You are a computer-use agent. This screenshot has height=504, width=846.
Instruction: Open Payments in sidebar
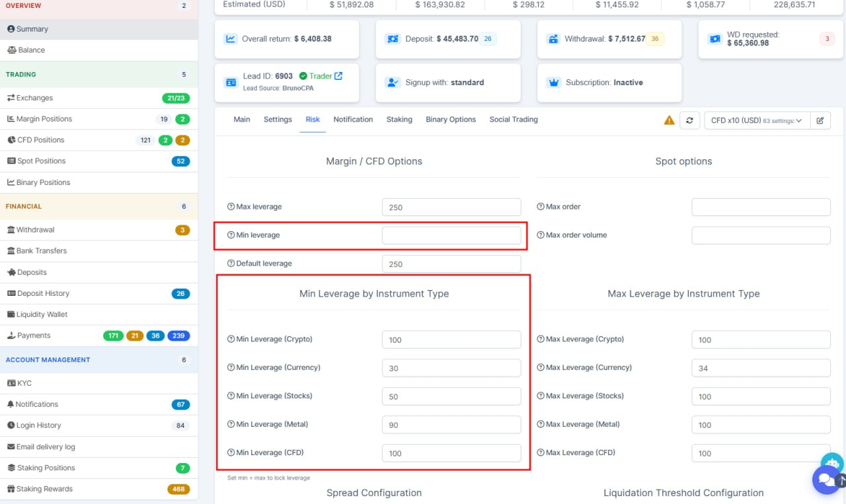pyautogui.click(x=98, y=336)
